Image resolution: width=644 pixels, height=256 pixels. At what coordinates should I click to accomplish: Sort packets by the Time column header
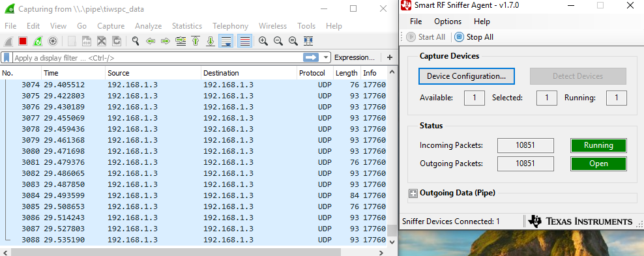73,73
